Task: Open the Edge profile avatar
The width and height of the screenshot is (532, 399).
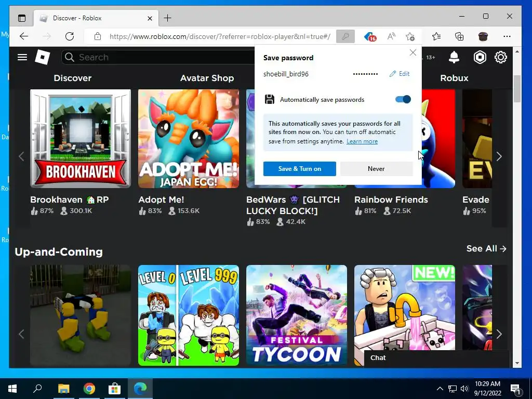Action: point(483,36)
